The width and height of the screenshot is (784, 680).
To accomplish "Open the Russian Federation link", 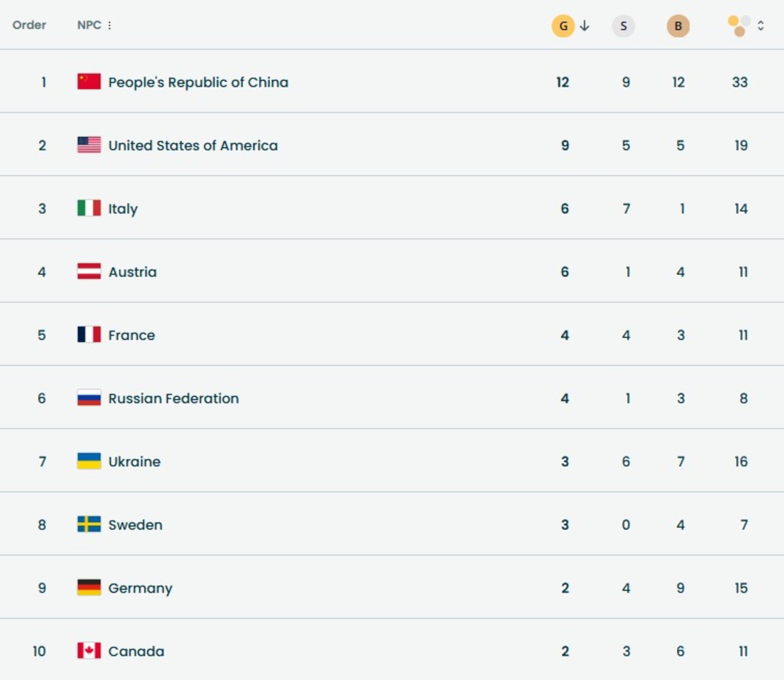I will point(174,398).
